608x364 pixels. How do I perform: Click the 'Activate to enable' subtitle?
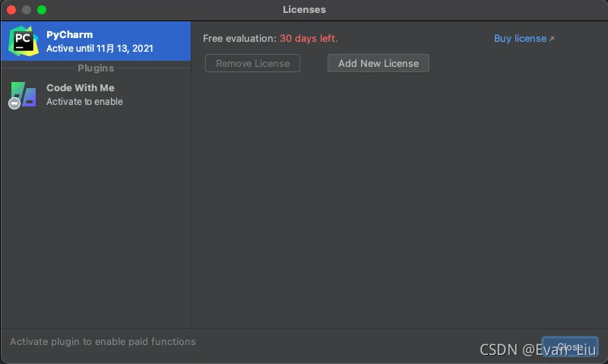coord(84,102)
